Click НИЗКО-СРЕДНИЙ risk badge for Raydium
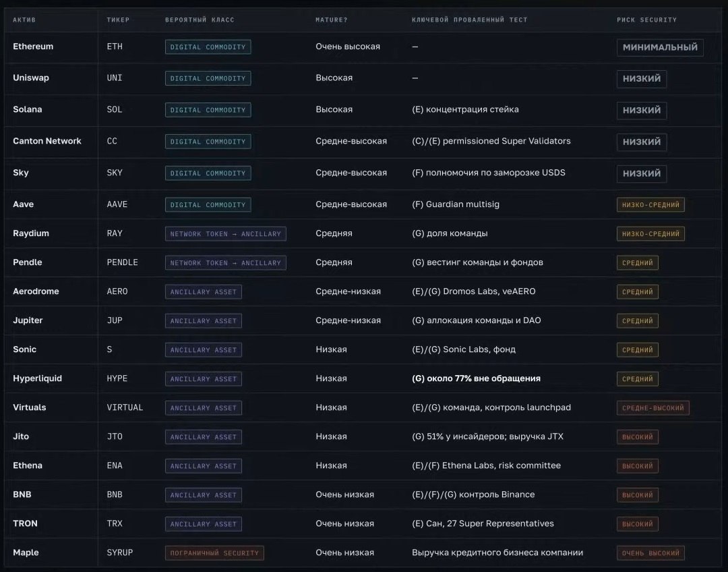The width and height of the screenshot is (728, 572). [x=650, y=234]
